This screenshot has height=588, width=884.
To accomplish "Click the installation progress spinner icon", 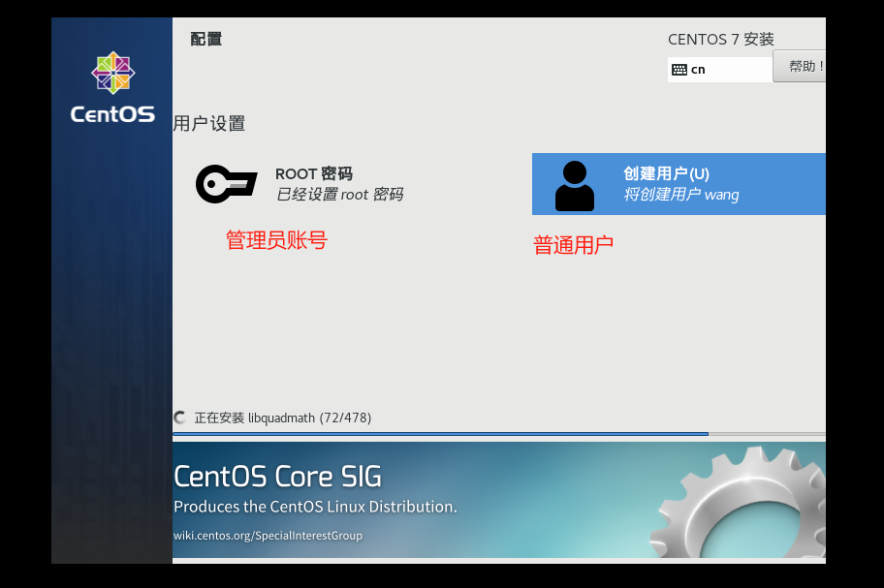I will tap(180, 418).
